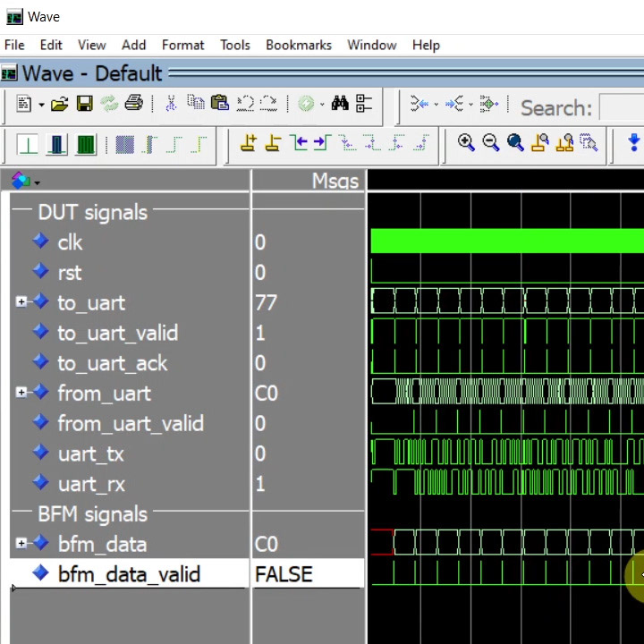Expand the to_uart signal bus
The height and width of the screenshot is (644, 644).
pos(21,302)
